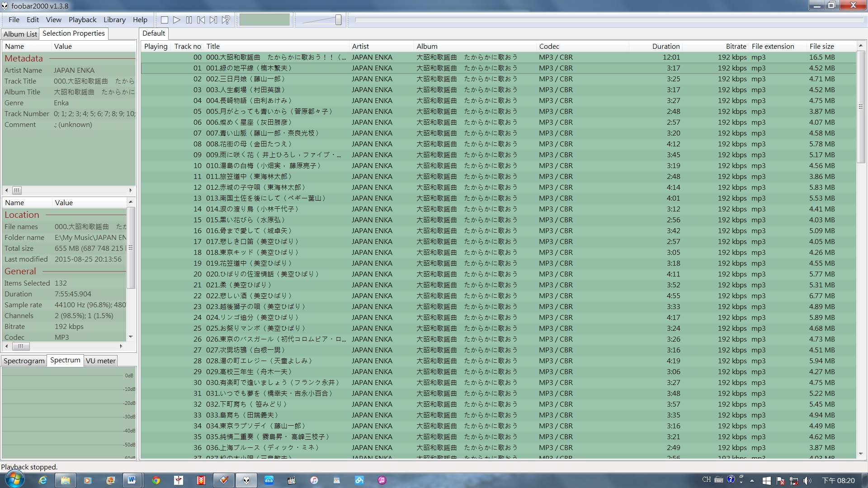
Task: Click foobar2000 icon in Windows taskbar
Action: [x=245, y=480]
